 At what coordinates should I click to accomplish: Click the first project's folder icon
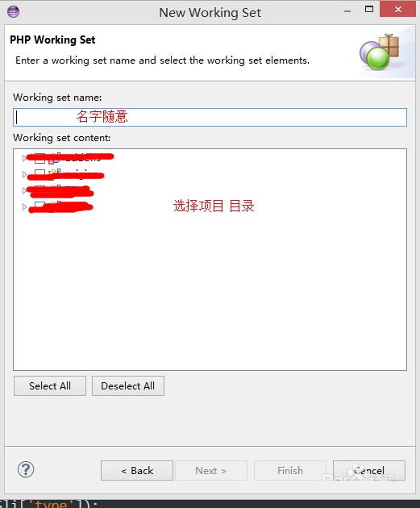pyautogui.click(x=54, y=158)
